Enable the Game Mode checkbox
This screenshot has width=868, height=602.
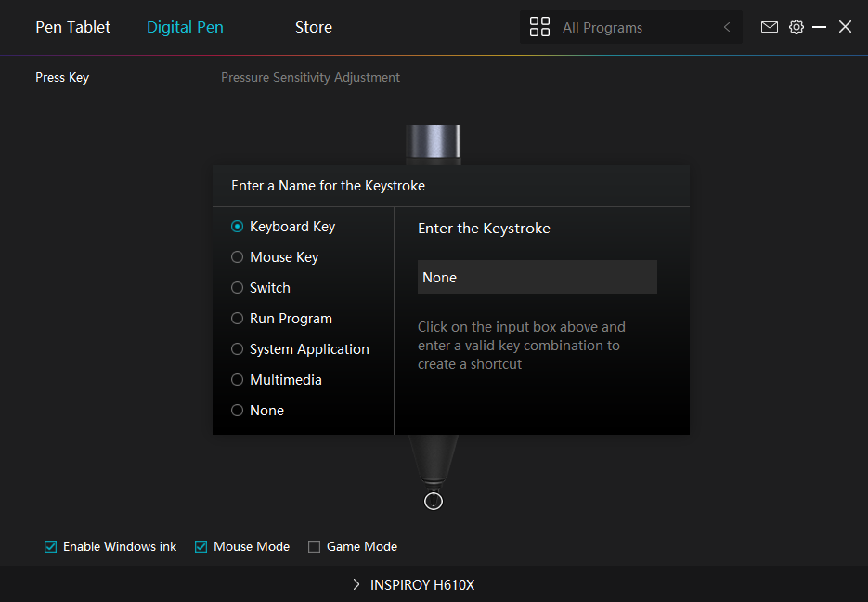tap(315, 547)
